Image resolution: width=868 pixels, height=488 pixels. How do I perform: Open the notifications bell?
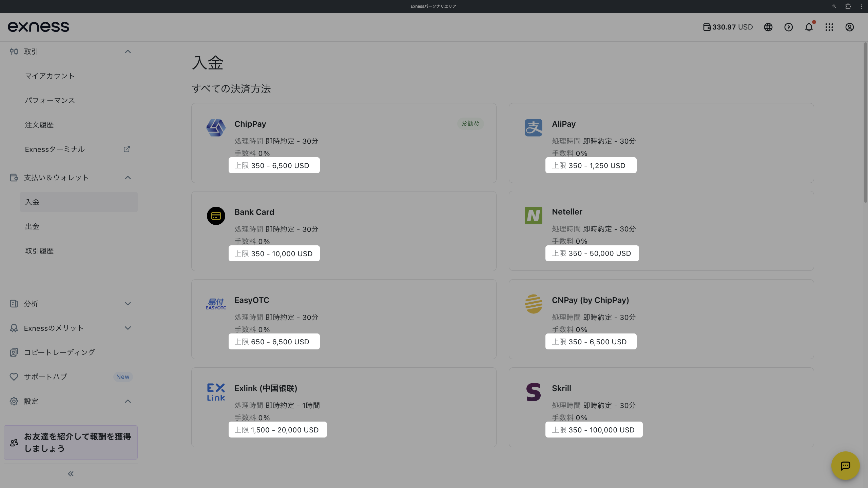[x=809, y=27]
